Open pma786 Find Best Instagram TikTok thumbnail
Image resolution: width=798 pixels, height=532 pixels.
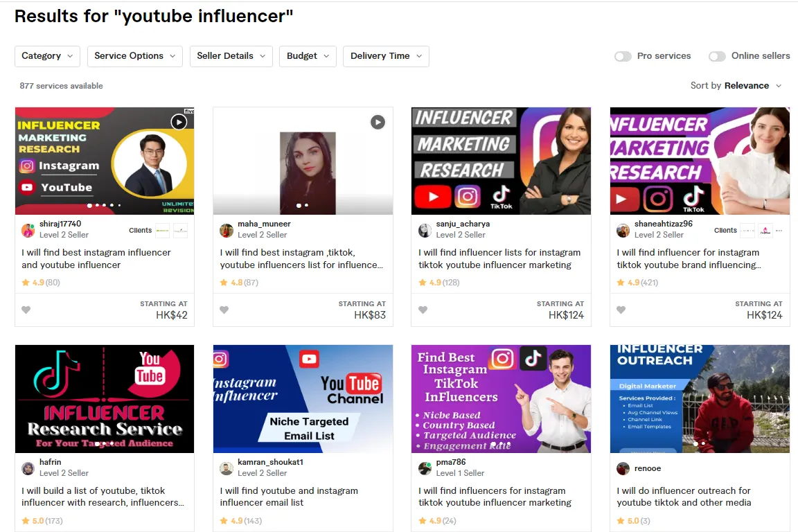501,398
